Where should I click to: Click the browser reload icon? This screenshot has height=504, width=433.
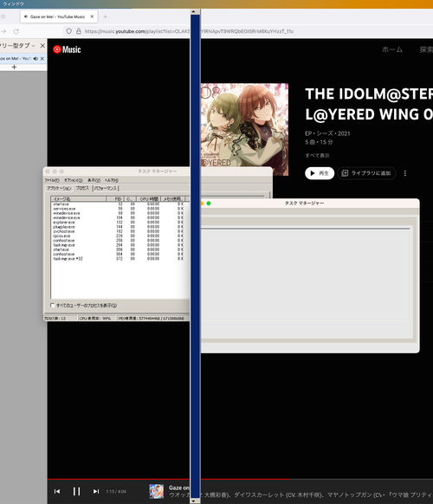click(x=16, y=31)
